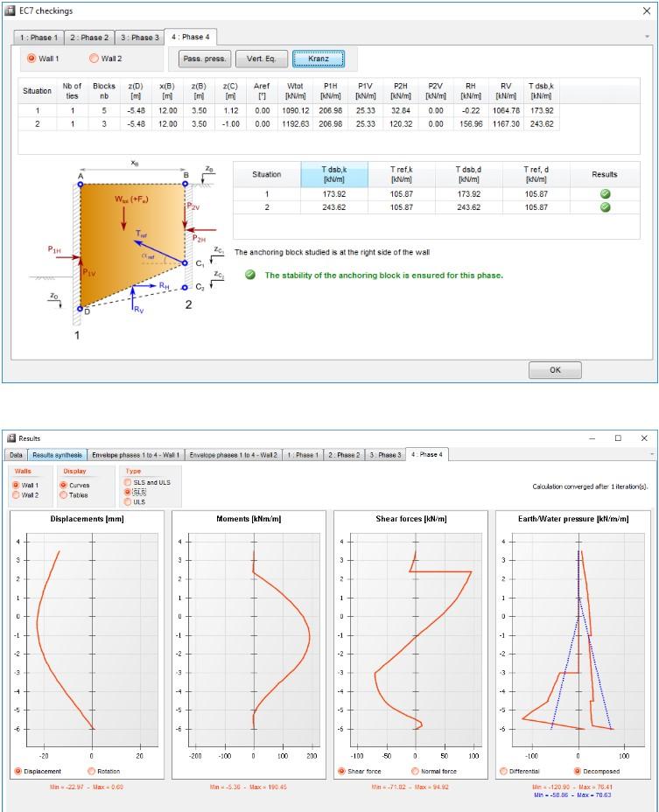The width and height of the screenshot is (659, 812).
Task: Click the RH value 156.96
Action: tap(471, 123)
